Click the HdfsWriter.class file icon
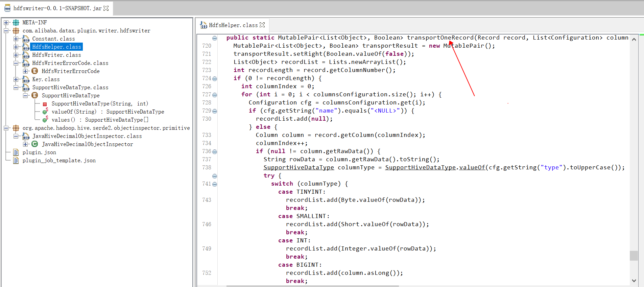644x287 pixels. pos(26,55)
